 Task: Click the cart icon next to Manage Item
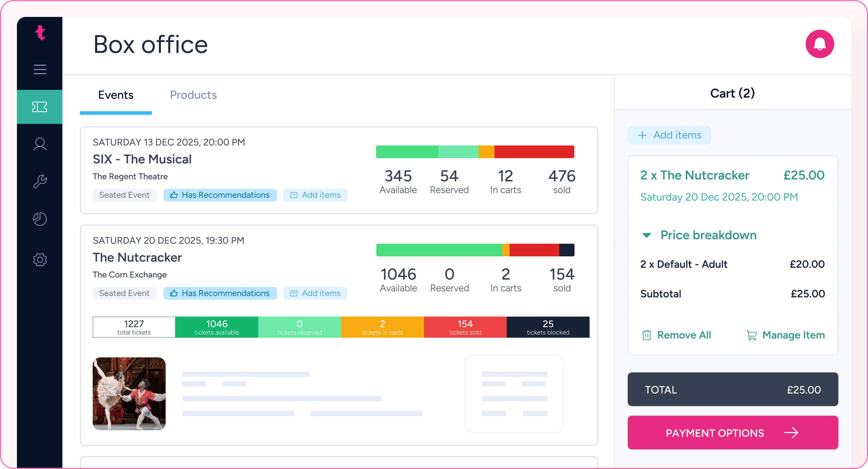[x=752, y=335]
